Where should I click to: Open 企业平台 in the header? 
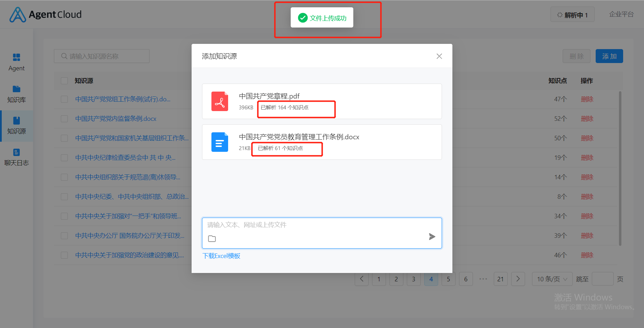pos(621,14)
